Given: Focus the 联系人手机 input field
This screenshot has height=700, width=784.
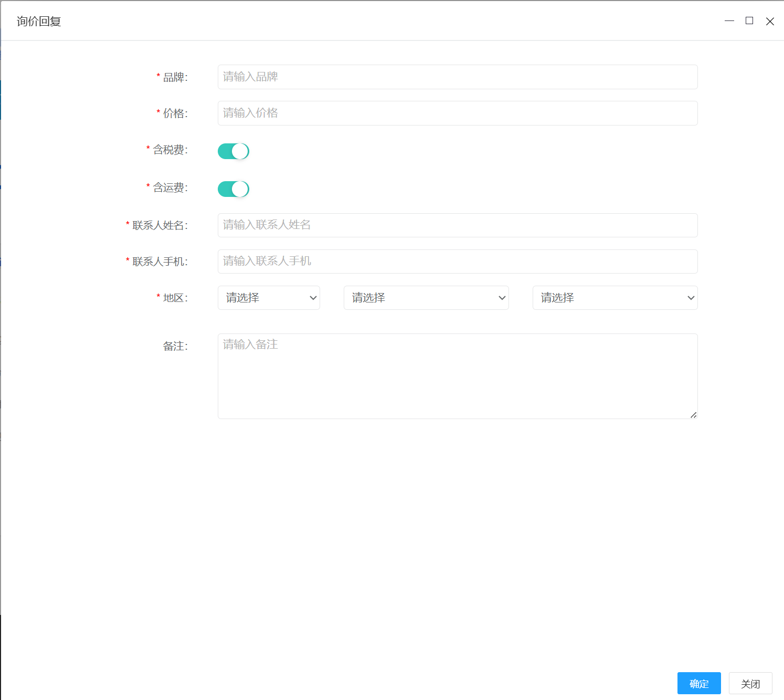Looking at the screenshot, I should (458, 262).
